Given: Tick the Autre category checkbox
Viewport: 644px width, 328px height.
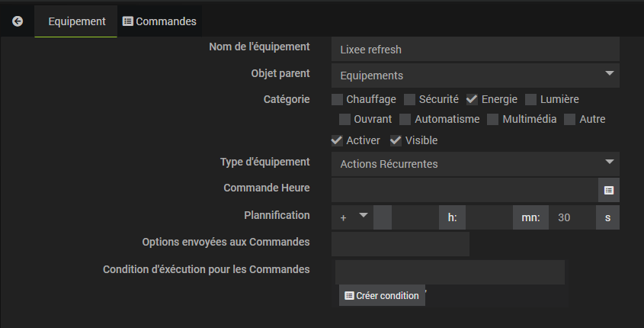Looking at the screenshot, I should tap(570, 119).
